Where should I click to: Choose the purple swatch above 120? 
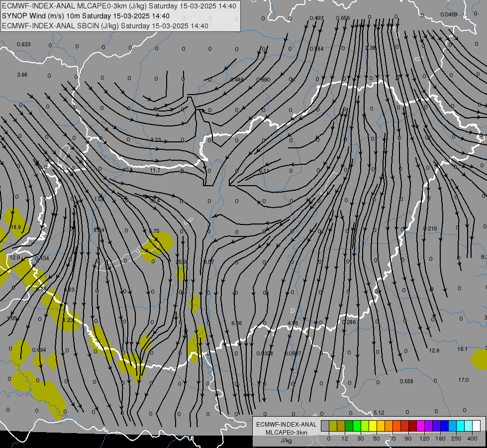pos(429,426)
